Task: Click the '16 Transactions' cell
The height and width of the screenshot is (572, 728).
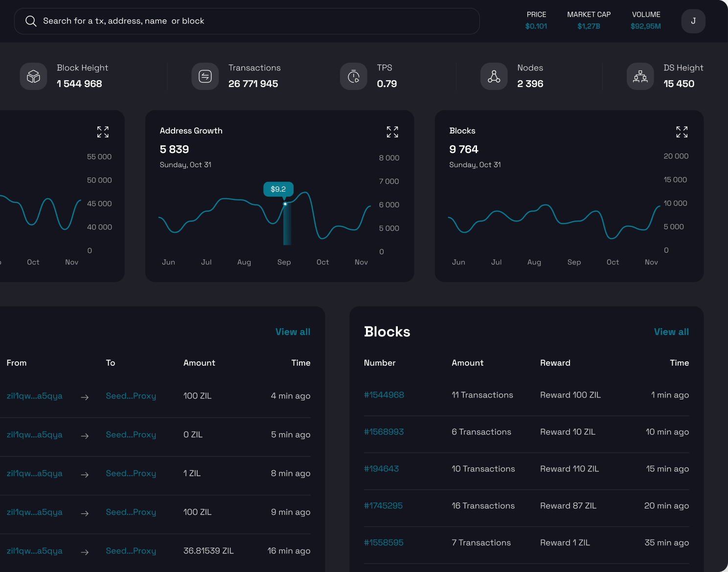Action: tap(483, 506)
